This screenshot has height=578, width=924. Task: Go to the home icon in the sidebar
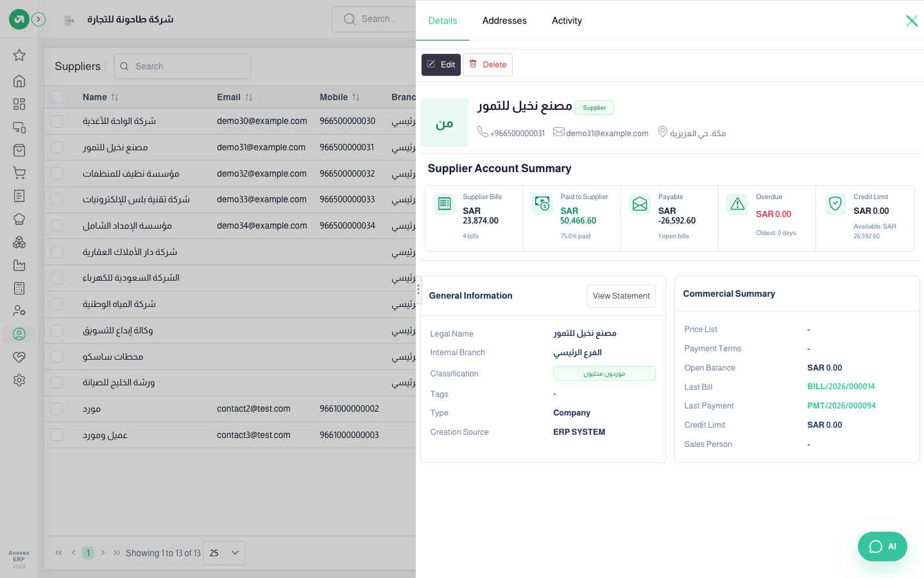19,81
